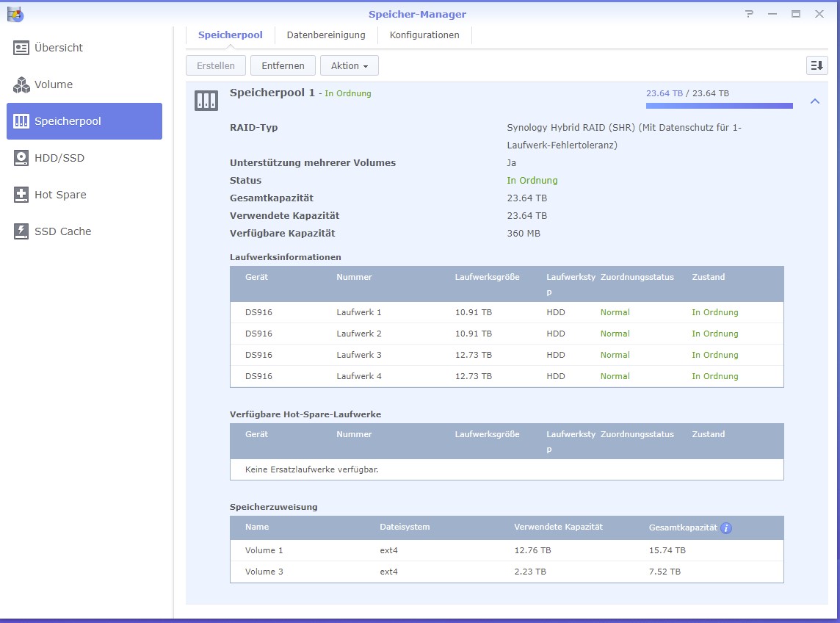Click the Entfernen button
The image size is (840, 623).
tap(283, 65)
